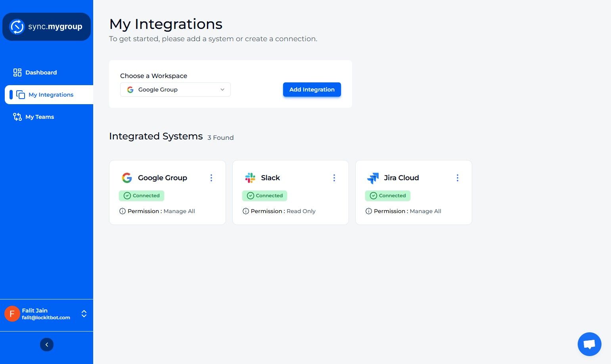Click the Jira Cloud logo icon
Image resolution: width=611 pixels, height=364 pixels.
click(x=373, y=178)
